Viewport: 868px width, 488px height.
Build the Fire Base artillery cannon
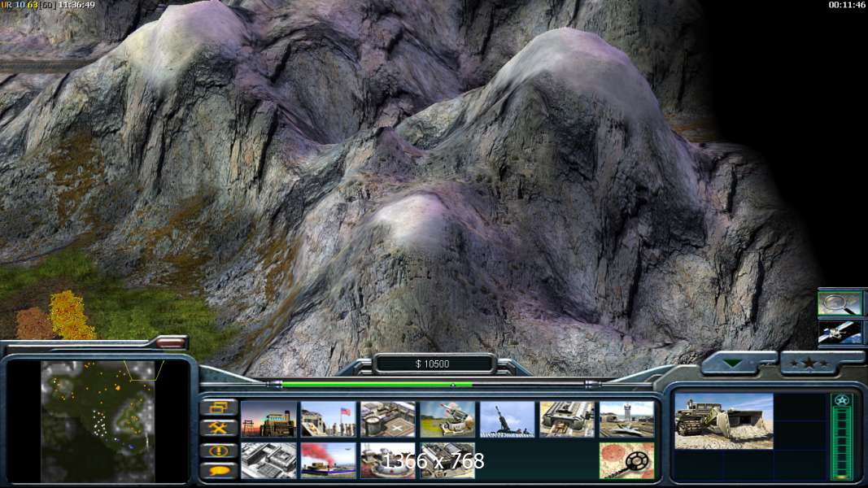tap(507, 420)
